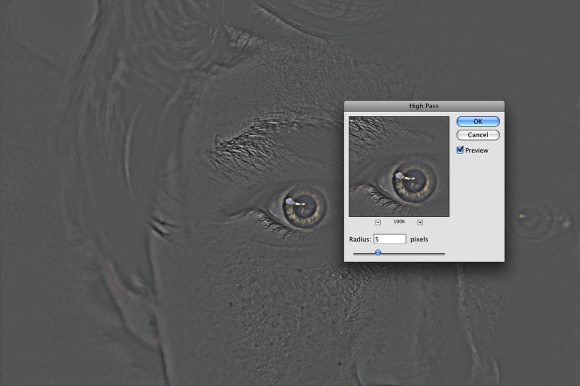Click the plus zoom-in icon under preview
Screen dimensions: 580x386
420,222
